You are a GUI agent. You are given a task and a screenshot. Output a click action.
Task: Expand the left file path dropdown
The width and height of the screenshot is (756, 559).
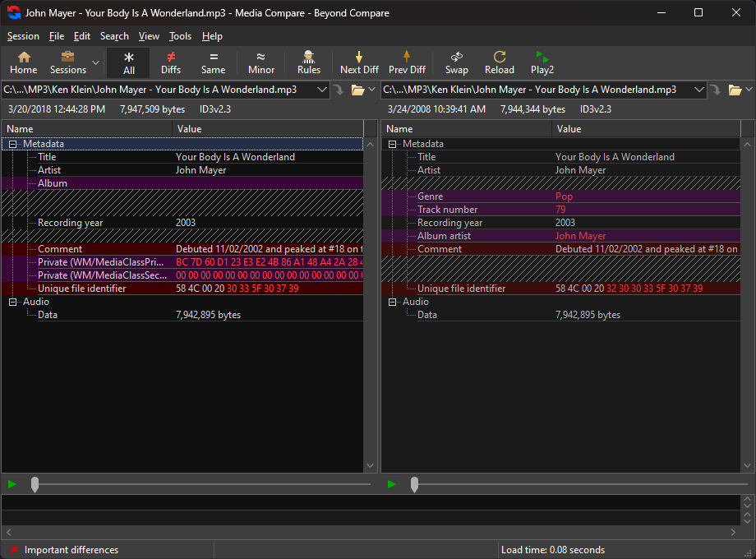(x=320, y=90)
